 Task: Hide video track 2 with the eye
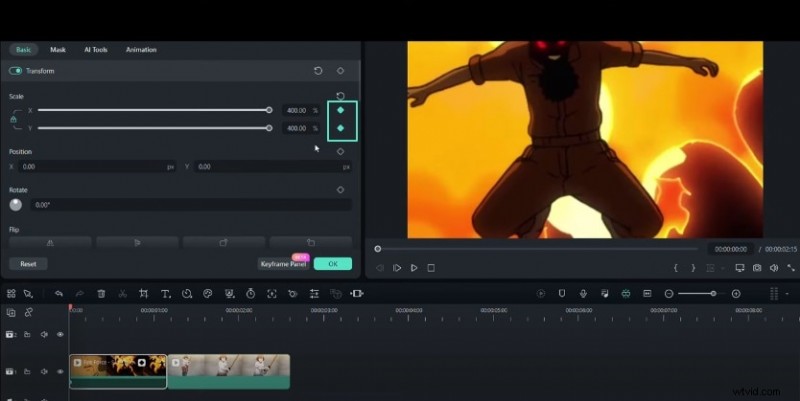60,335
